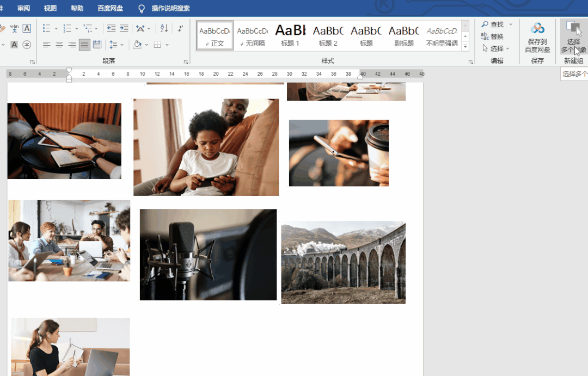Click the 查找 find button
The image size is (588, 376).
click(493, 24)
